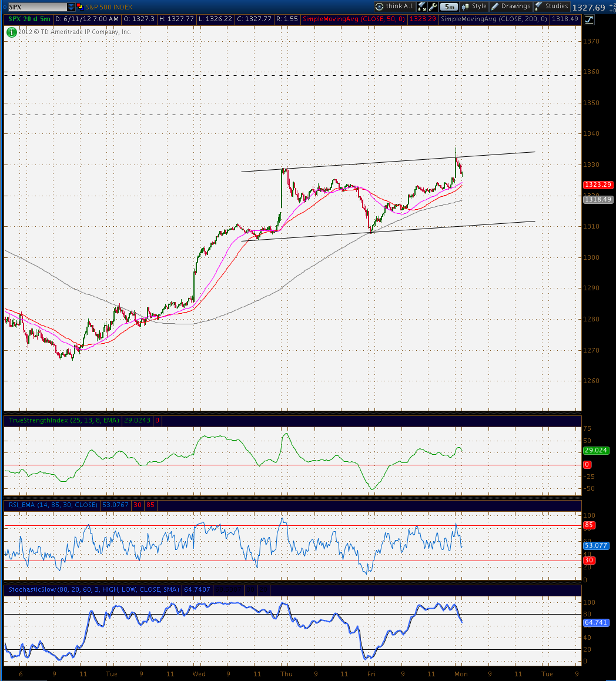Viewport: 616px width, 681px height.
Task: Open the Drawings menu
Action: (511, 6)
